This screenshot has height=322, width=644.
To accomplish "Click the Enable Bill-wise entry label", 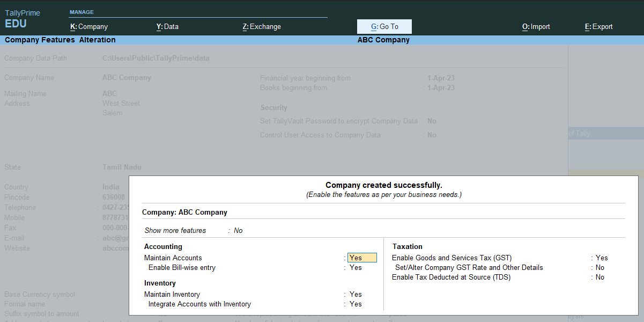I will 182,267.
